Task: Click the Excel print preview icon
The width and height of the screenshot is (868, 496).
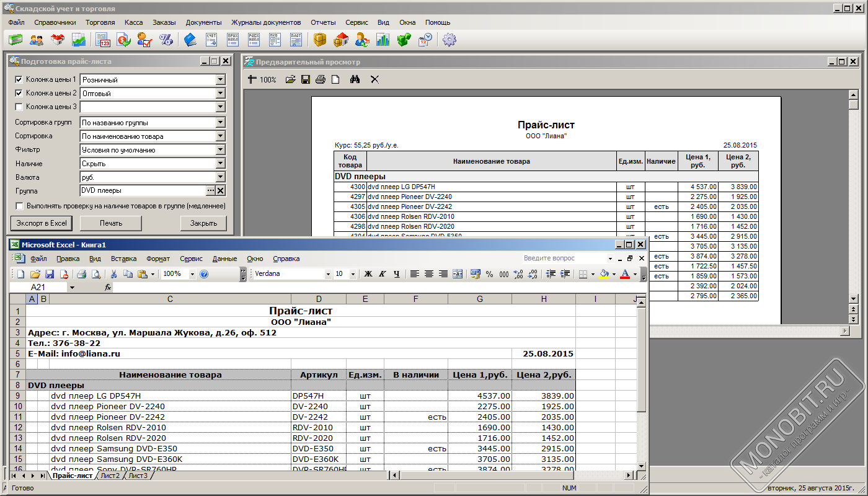Action: (95, 274)
